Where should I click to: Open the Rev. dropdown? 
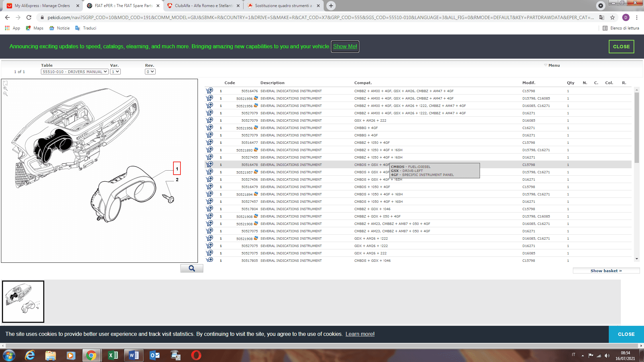coord(150,72)
